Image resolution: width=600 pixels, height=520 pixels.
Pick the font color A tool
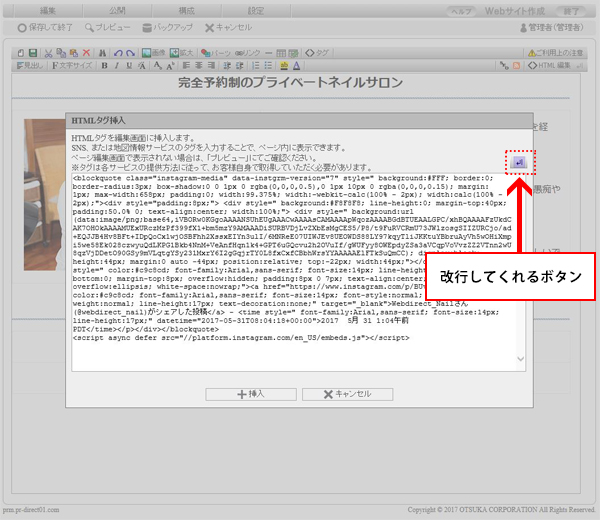click(x=297, y=65)
